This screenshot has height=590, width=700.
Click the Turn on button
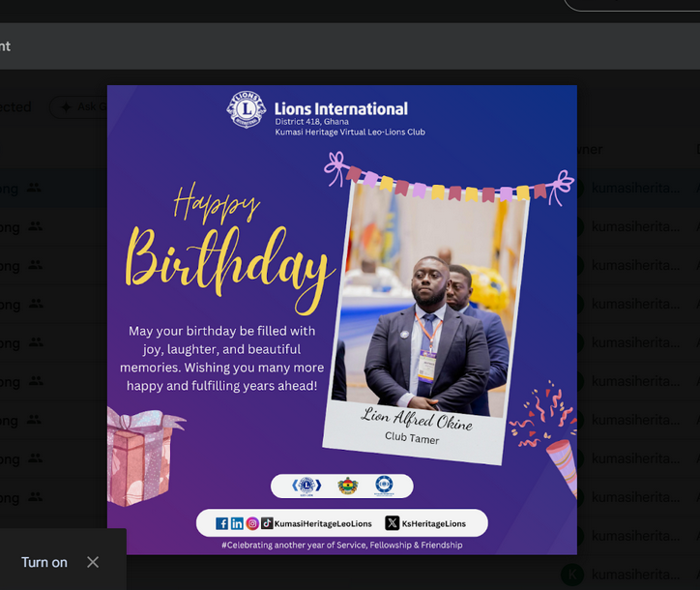(x=44, y=562)
